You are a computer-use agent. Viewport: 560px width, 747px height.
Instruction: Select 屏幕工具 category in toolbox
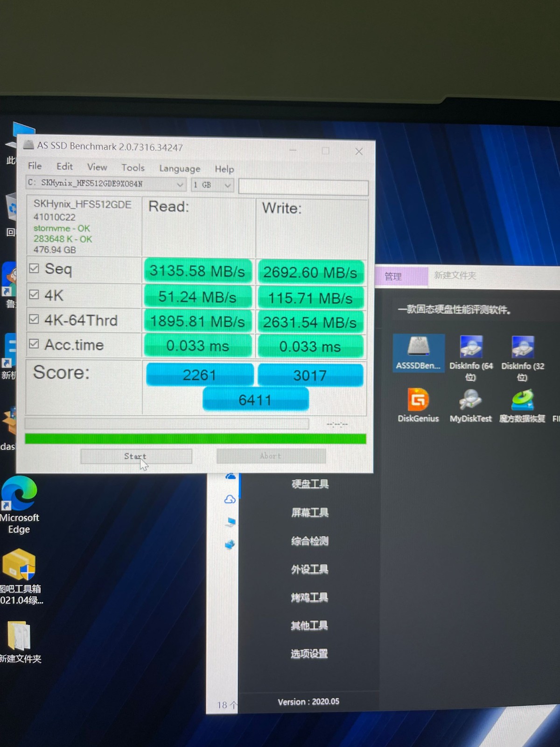tap(310, 513)
